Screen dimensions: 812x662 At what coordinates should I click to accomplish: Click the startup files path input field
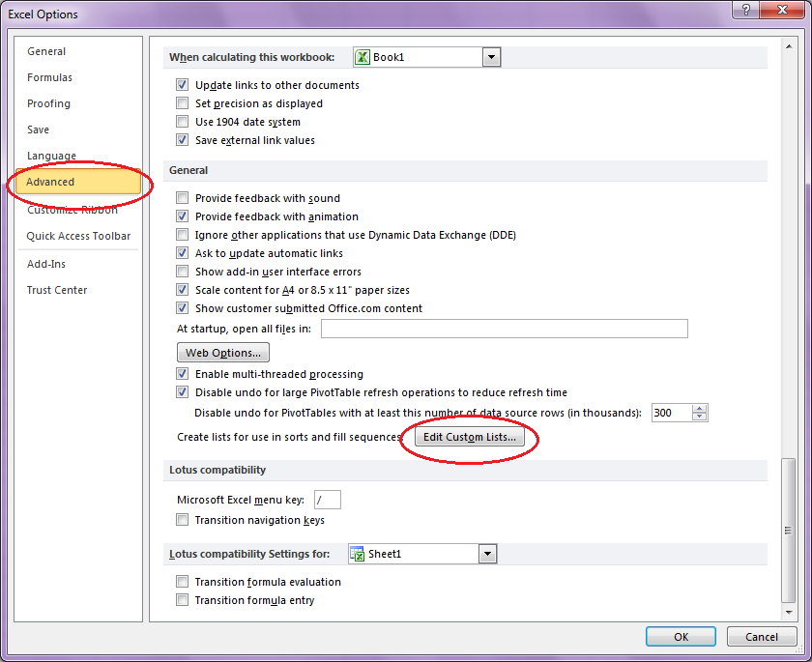click(503, 329)
